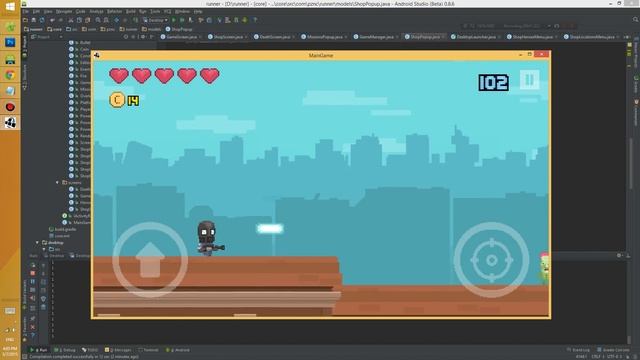The width and height of the screenshot is (640, 360).
Task: Collapse the screens folder in project tree
Action: click(x=58, y=182)
